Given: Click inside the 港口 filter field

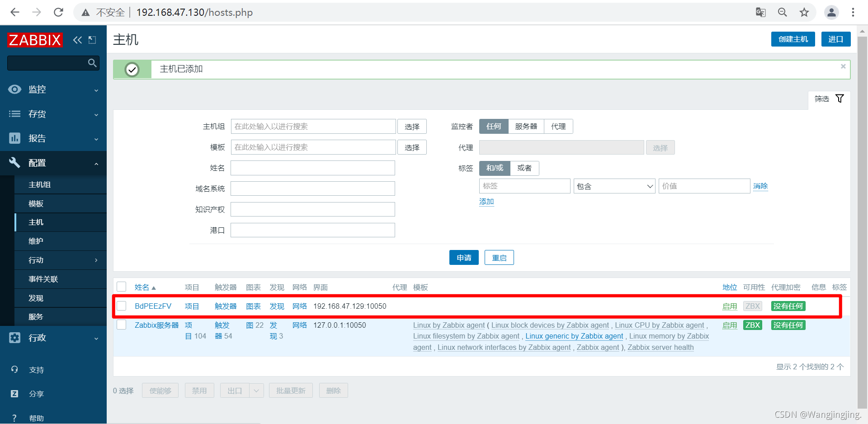Looking at the screenshot, I should pos(313,230).
